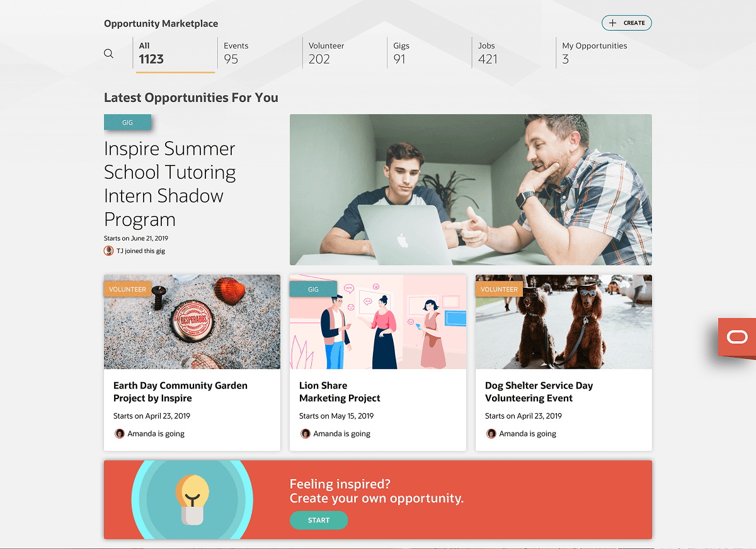Click the START button in the banner
This screenshot has width=756, height=549.
[319, 521]
